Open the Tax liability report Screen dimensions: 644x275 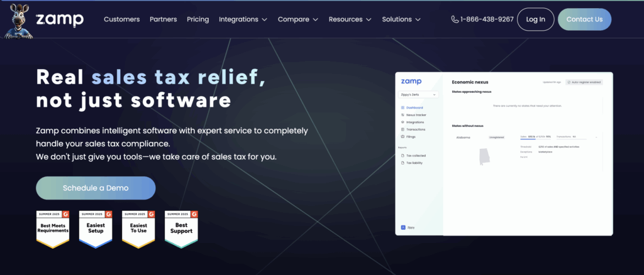point(414,163)
